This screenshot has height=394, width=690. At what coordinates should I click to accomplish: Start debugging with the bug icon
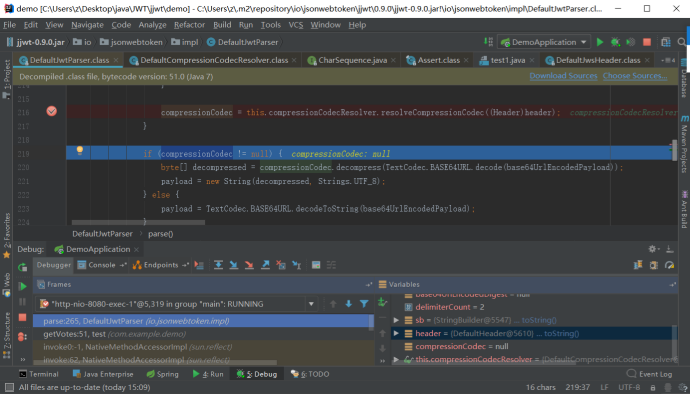click(x=615, y=42)
